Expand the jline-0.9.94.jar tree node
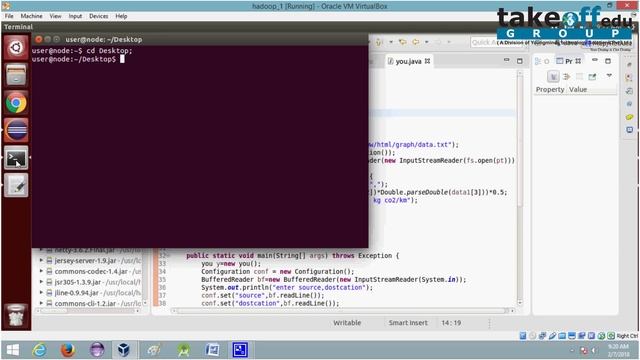This screenshot has width=640, height=360. (41, 293)
